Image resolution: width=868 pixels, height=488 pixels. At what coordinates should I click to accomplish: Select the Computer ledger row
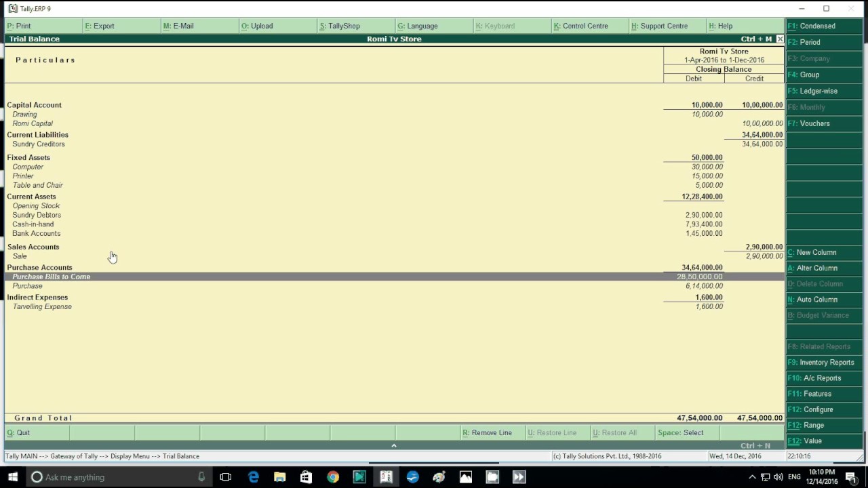(395, 167)
